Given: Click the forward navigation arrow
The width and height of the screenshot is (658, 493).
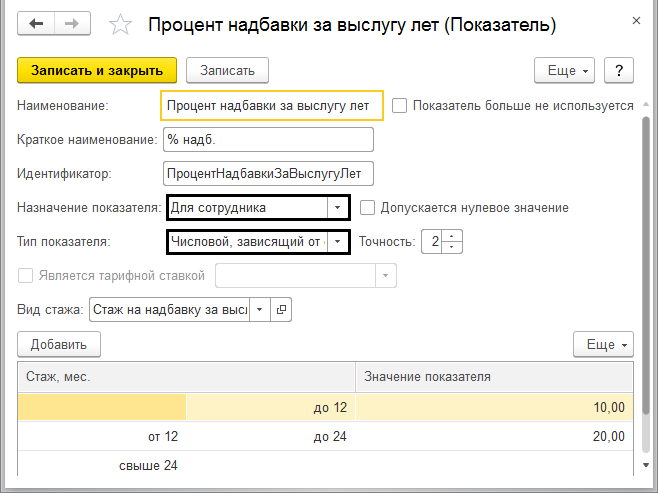Looking at the screenshot, I should click(71, 24).
